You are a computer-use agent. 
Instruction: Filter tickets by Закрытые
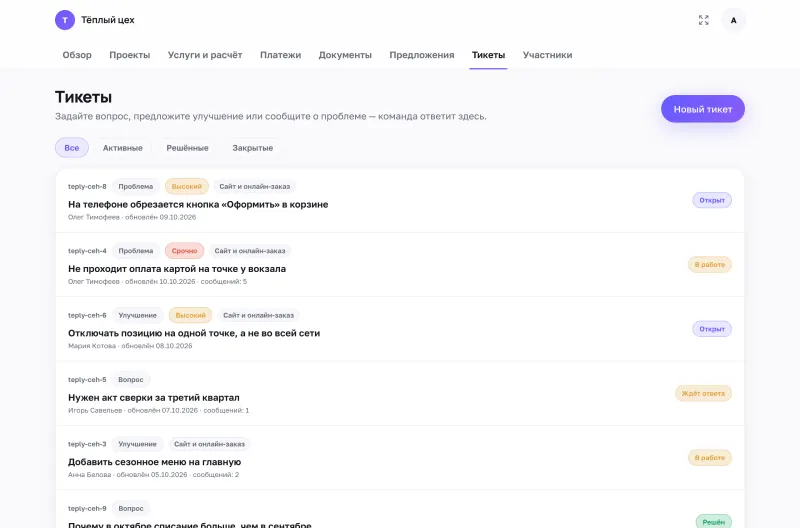[253, 148]
